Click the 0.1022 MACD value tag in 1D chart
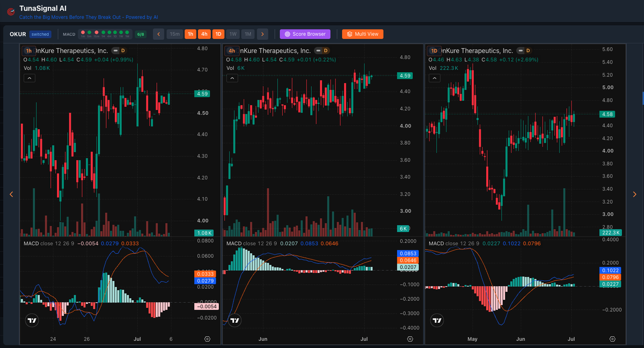Viewport: 644px width, 348px height. tap(610, 271)
